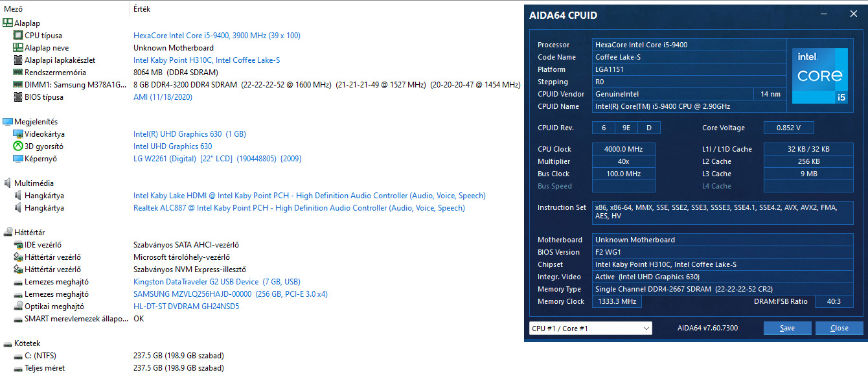
Task: Click the DIMM1 Samsung memory module icon
Action: (x=18, y=85)
